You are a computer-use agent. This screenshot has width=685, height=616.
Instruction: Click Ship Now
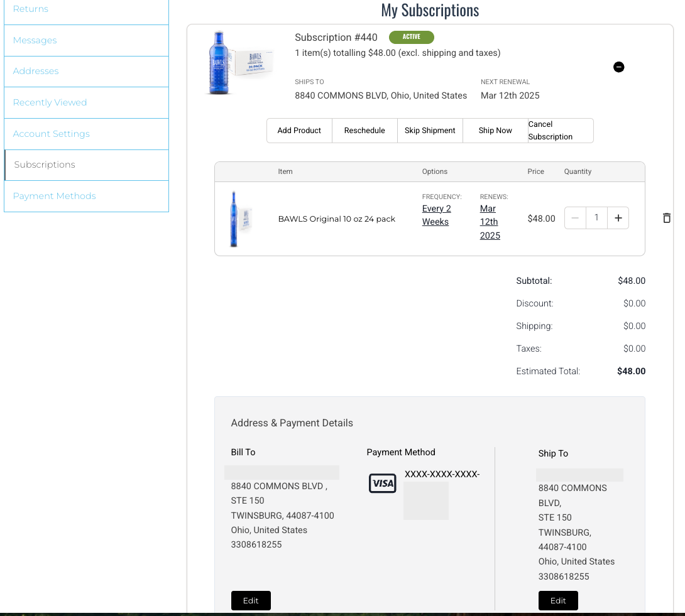point(495,131)
